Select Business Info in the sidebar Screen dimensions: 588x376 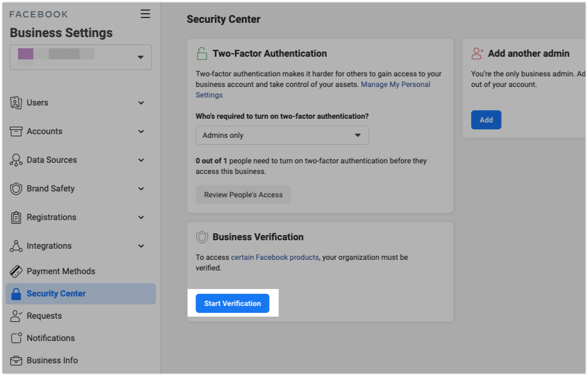52,361
